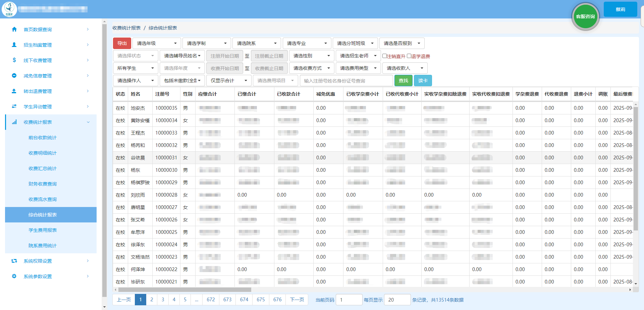Open the green 客服咨询 support bubble
The width and height of the screenshot is (644, 310).
pos(585,16)
